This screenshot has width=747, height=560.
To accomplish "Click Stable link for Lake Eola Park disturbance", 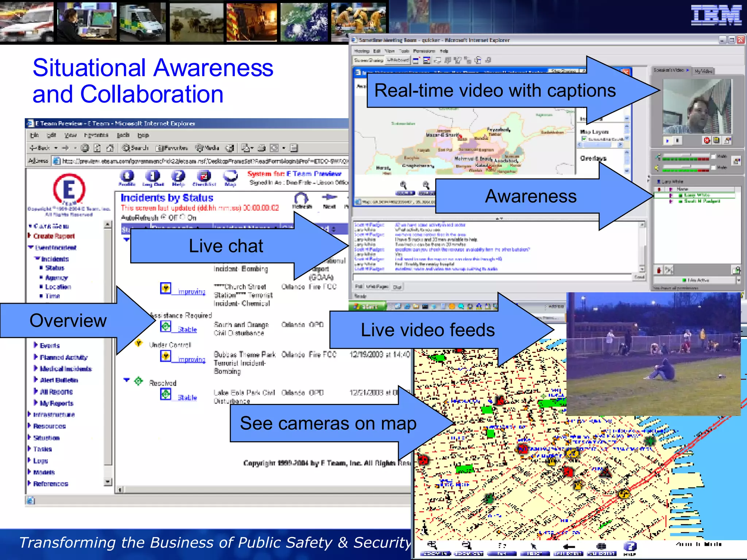I will [x=187, y=398].
